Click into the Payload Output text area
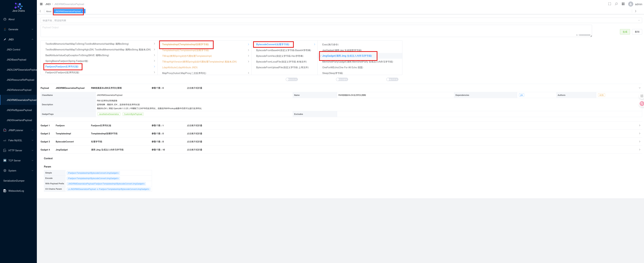Image resolution: width=644 pixels, height=263 pixels. (x=315, y=31)
